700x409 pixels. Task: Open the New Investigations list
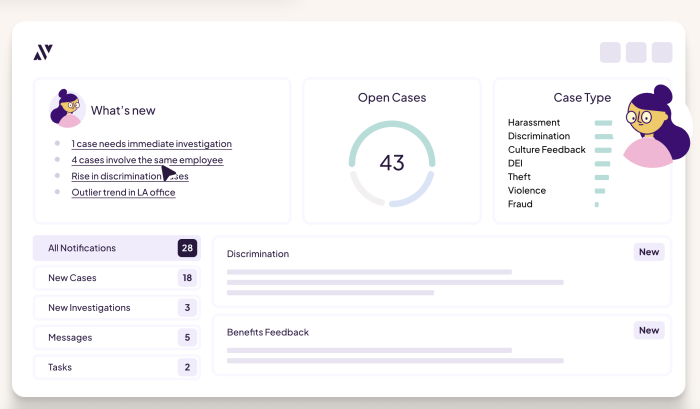[x=116, y=308]
